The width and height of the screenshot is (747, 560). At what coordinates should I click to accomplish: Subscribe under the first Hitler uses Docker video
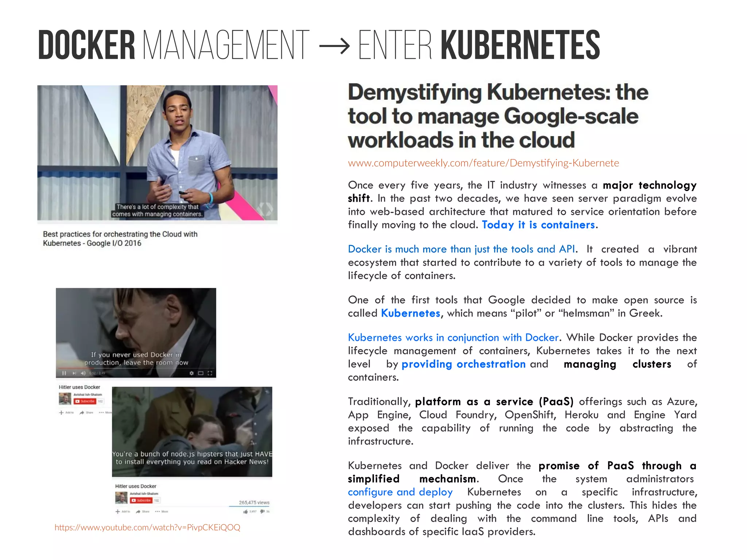pos(85,401)
